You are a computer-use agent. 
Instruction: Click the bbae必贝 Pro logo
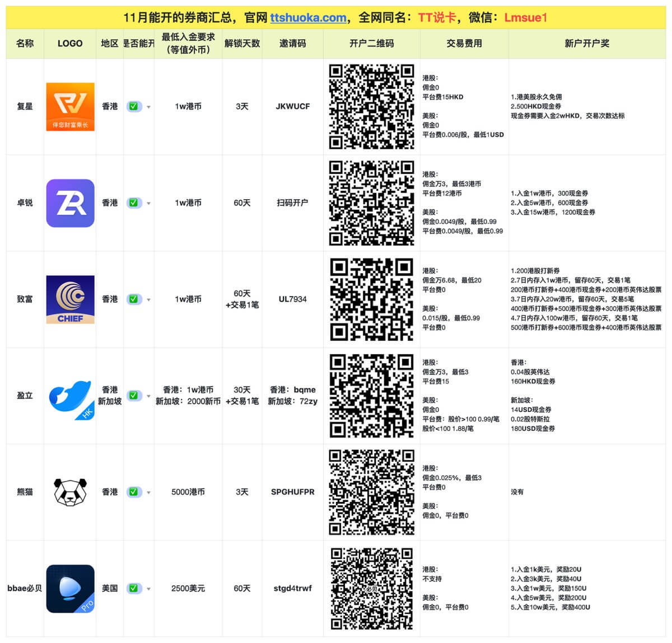(x=70, y=589)
